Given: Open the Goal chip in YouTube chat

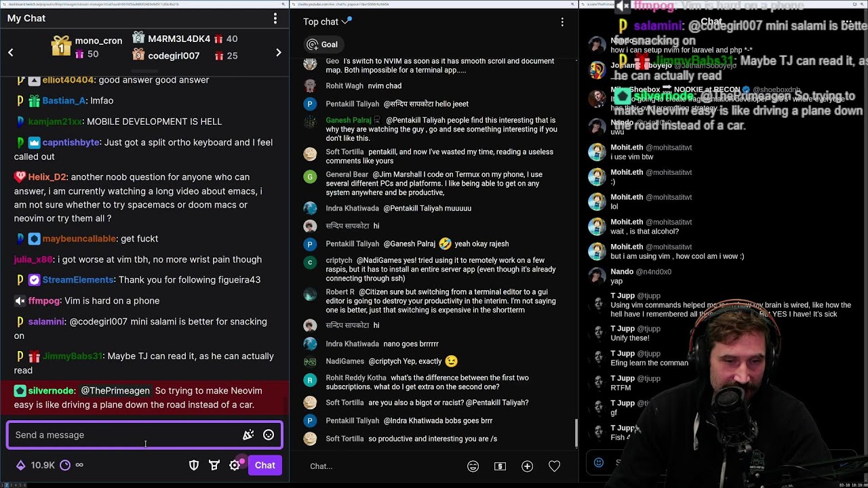Looking at the screenshot, I should [x=322, y=45].
